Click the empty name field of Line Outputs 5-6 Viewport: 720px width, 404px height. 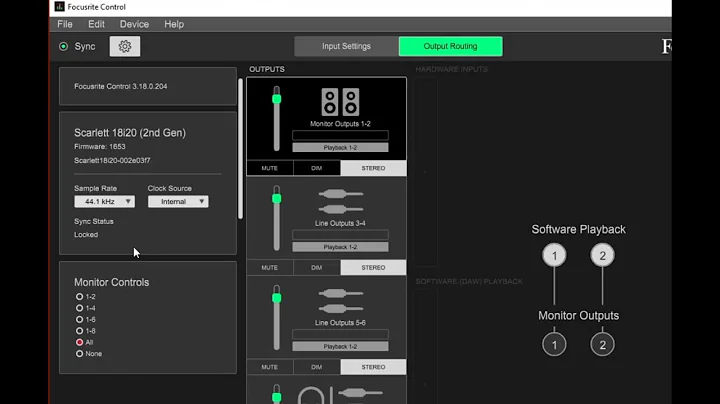[340, 335]
